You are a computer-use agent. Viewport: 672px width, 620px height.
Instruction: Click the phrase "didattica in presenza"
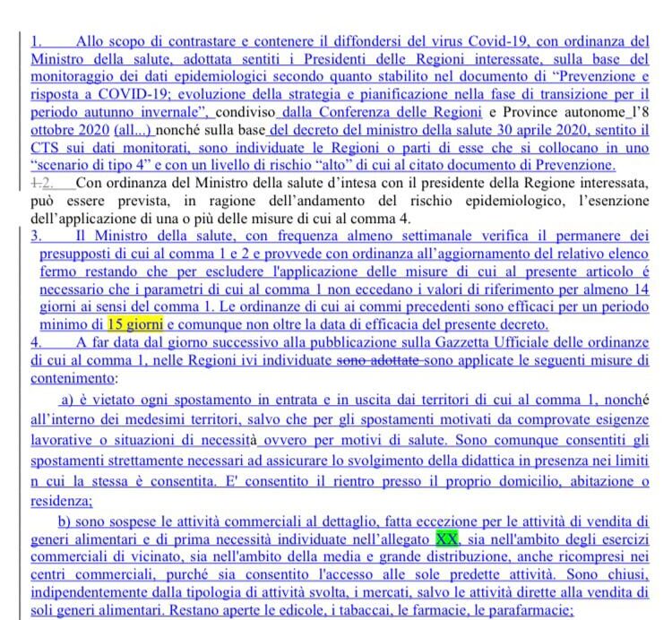pyautogui.click(x=524, y=461)
